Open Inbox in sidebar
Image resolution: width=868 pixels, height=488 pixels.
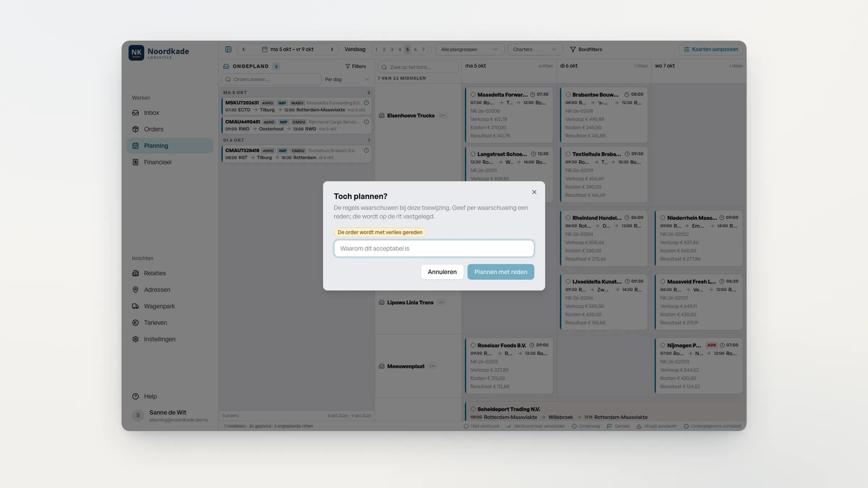(170, 113)
